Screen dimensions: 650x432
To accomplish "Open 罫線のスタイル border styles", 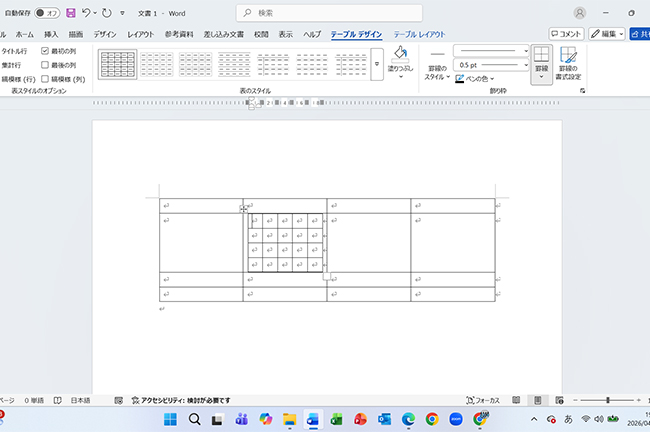I will (437, 65).
